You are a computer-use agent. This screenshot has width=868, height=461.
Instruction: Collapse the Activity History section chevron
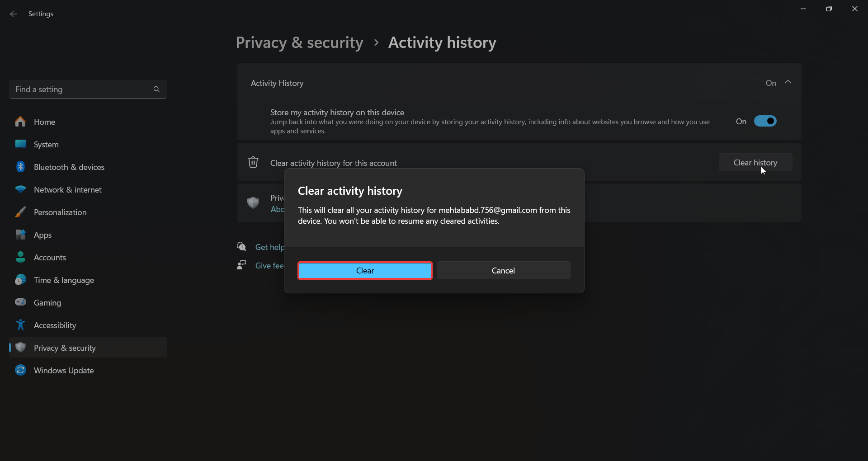(788, 82)
